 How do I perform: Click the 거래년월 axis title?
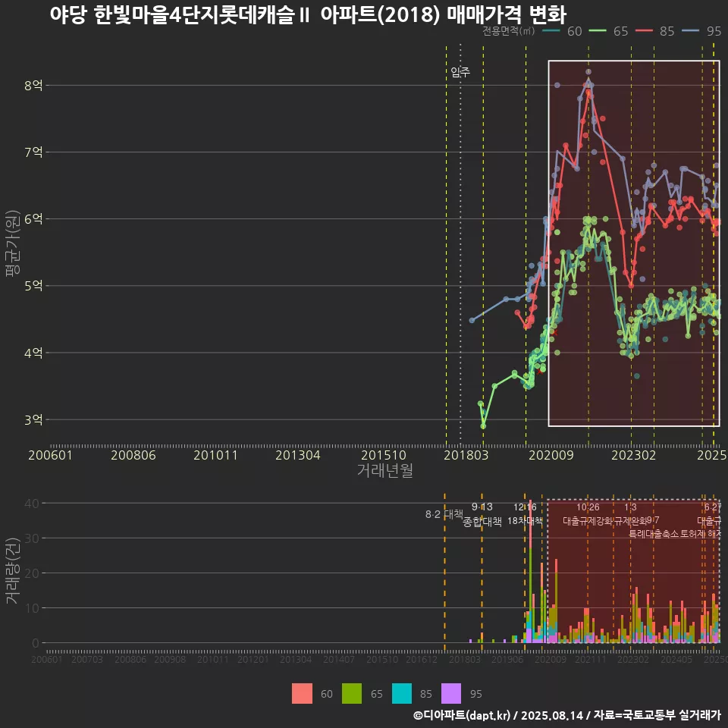coord(385,470)
